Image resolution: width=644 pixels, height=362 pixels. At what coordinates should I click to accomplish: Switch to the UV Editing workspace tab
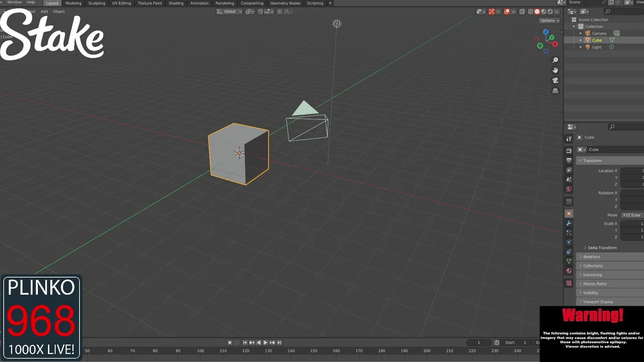coord(122,3)
